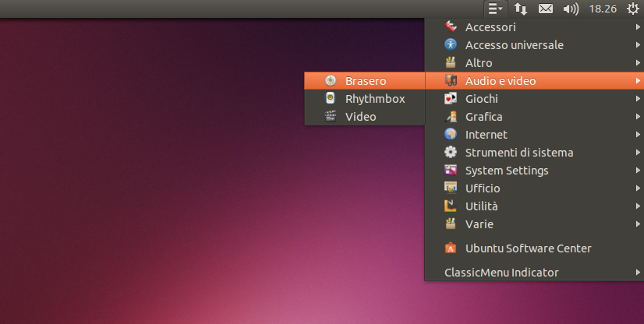This screenshot has width=644, height=324.
Task: Launch Brasero from the submenu
Action: [x=365, y=81]
